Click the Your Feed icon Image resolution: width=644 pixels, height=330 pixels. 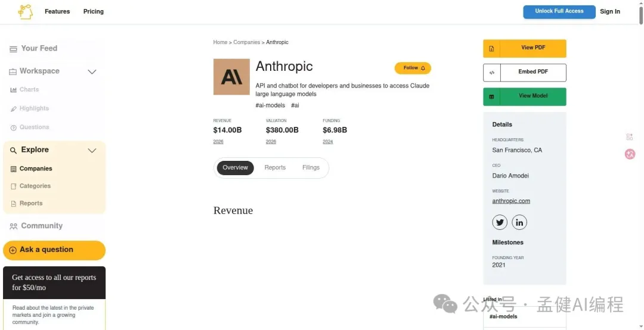[x=13, y=49]
